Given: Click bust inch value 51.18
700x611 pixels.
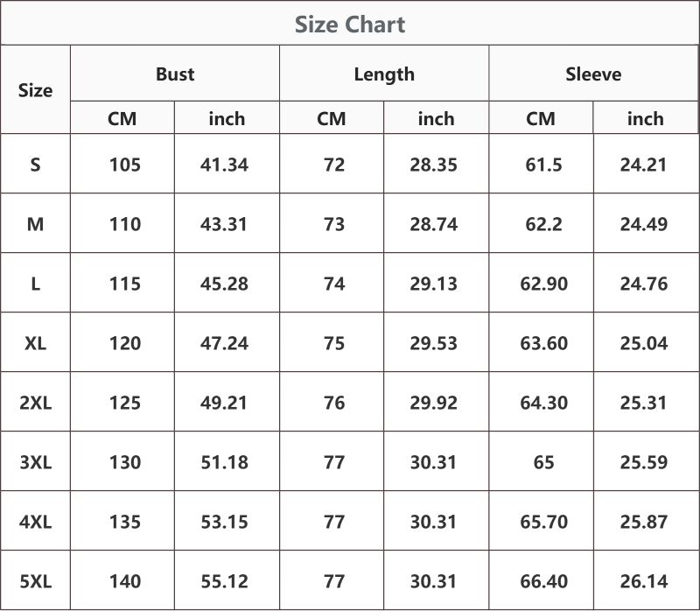Looking at the screenshot, I should point(224,462).
